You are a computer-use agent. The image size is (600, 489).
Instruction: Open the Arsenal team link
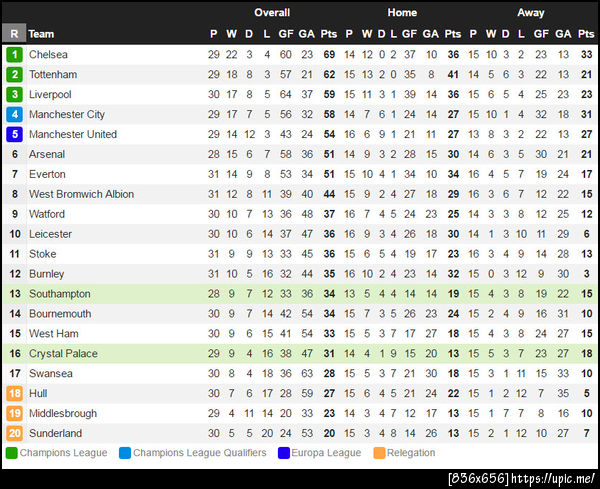[x=47, y=154]
